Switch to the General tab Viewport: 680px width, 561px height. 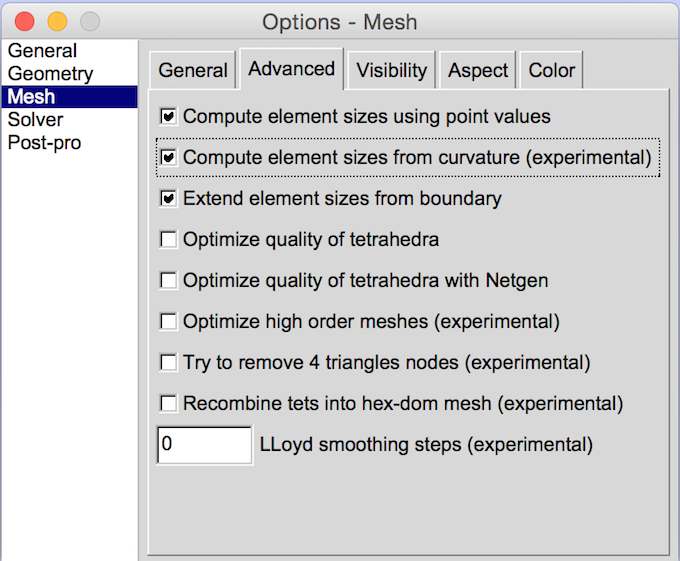(x=193, y=71)
